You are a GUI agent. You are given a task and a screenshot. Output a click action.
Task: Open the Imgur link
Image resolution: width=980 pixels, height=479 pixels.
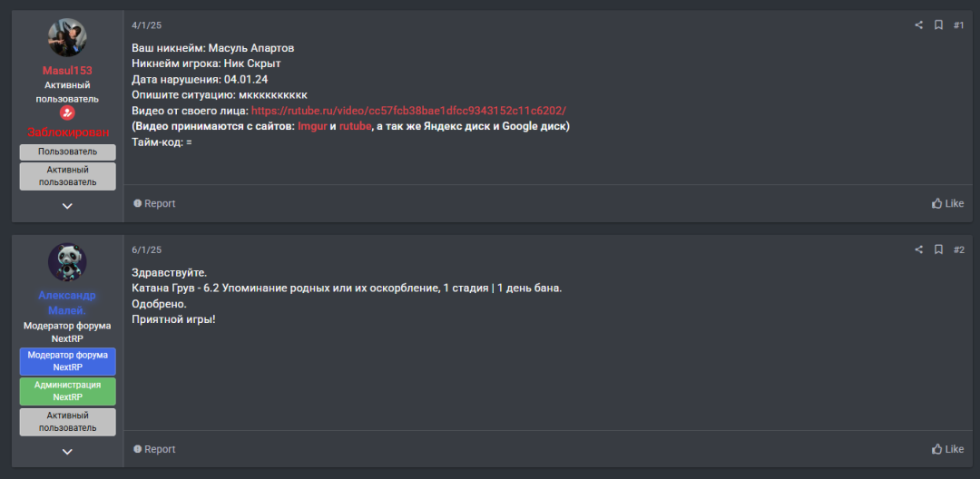coord(312,127)
